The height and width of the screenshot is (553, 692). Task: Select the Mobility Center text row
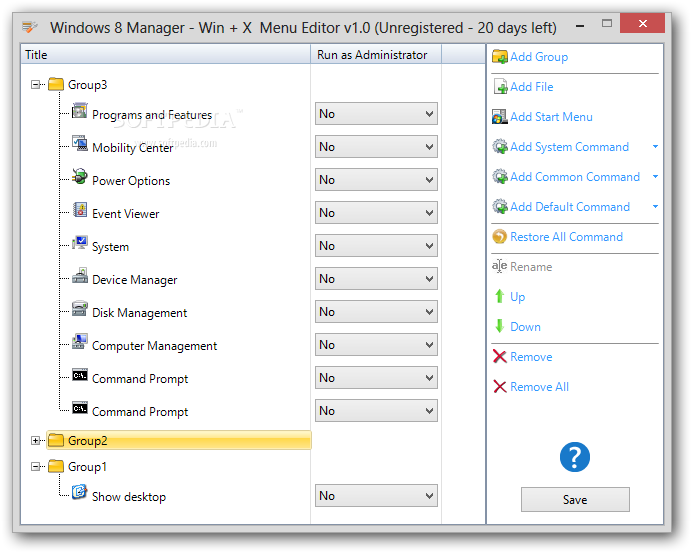click(x=132, y=148)
